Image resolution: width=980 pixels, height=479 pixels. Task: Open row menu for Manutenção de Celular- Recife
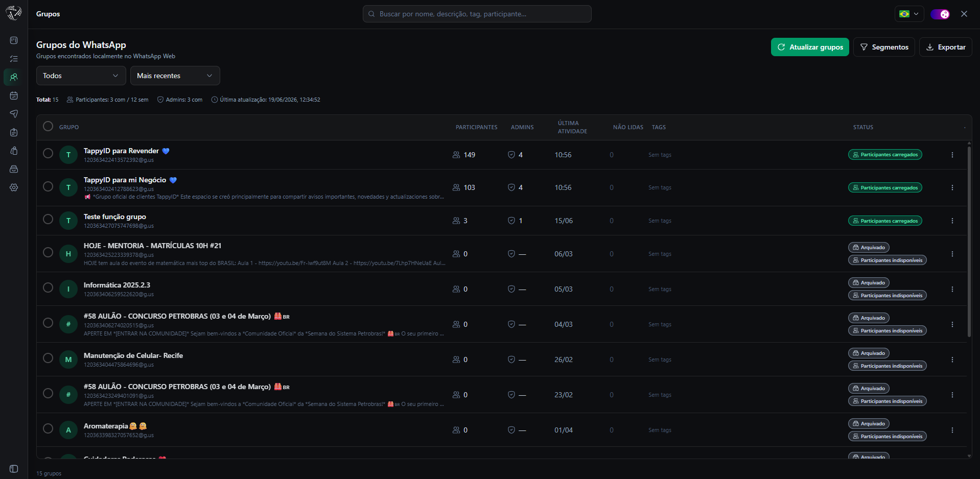[952, 360]
